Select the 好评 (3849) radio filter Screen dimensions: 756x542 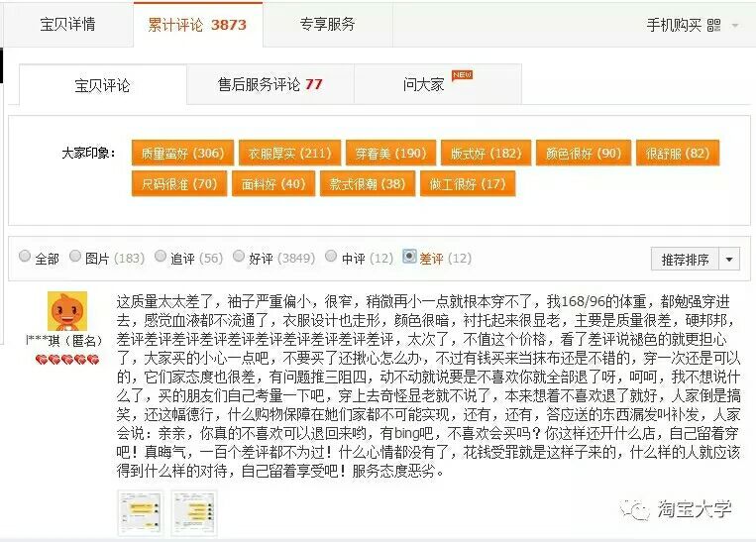click(x=239, y=258)
